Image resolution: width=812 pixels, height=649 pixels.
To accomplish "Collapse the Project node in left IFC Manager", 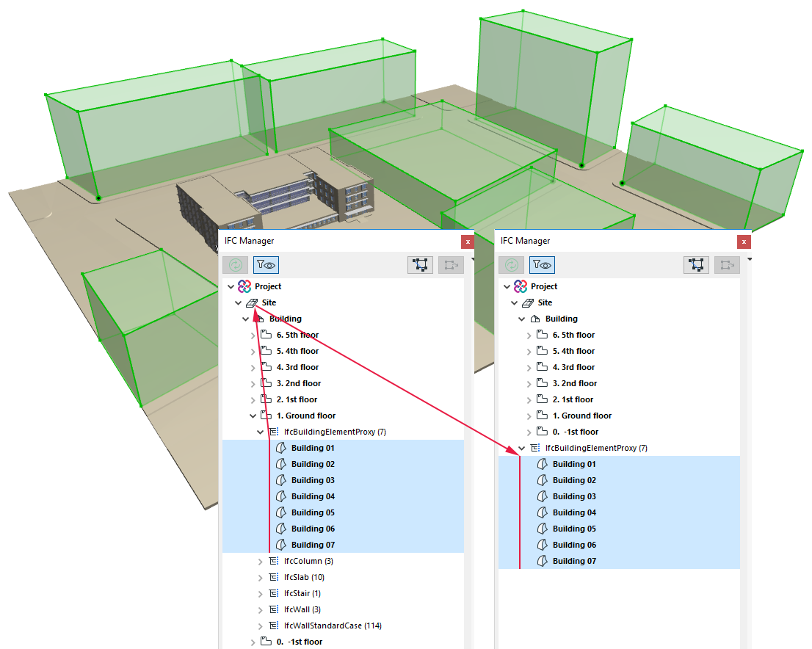I will click(231, 286).
